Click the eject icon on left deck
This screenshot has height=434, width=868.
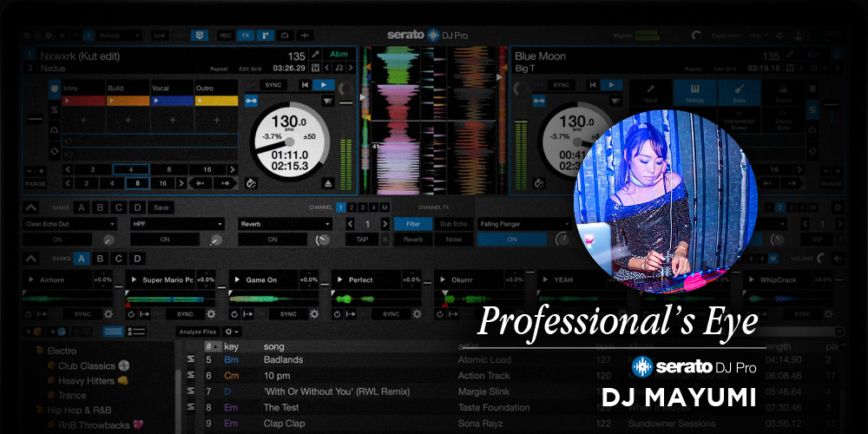point(328,183)
